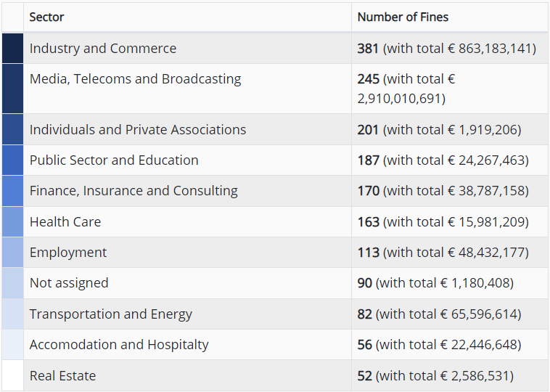Click the Health Care sector label
The height and width of the screenshot is (392, 550).
[x=65, y=222]
